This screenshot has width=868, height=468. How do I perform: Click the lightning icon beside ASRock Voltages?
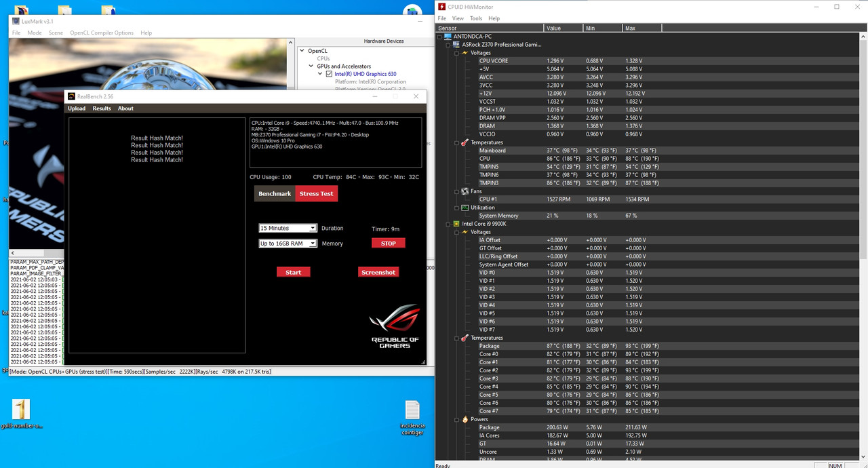[465, 53]
